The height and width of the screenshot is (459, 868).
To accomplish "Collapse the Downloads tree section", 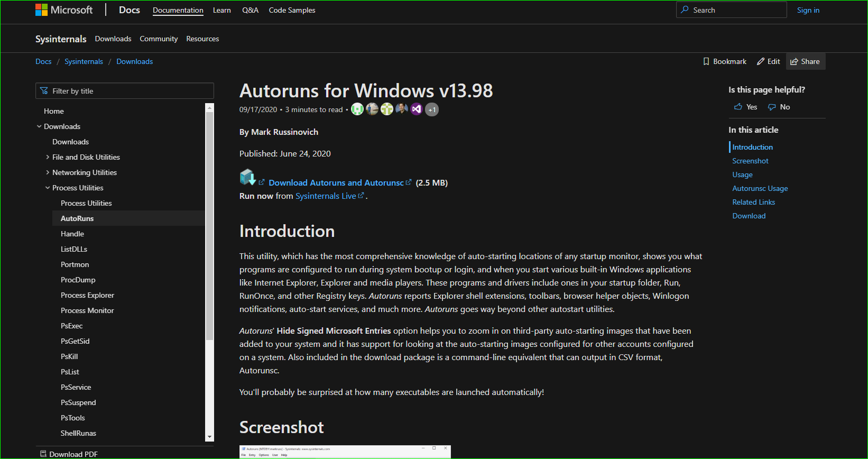I will 39,126.
